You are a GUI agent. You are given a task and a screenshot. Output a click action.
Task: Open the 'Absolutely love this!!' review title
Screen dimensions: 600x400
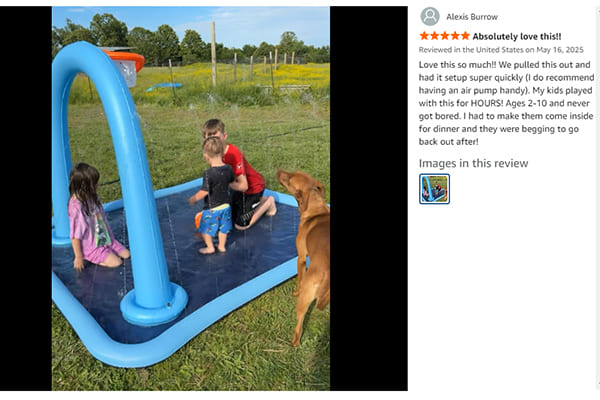pyautogui.click(x=517, y=36)
